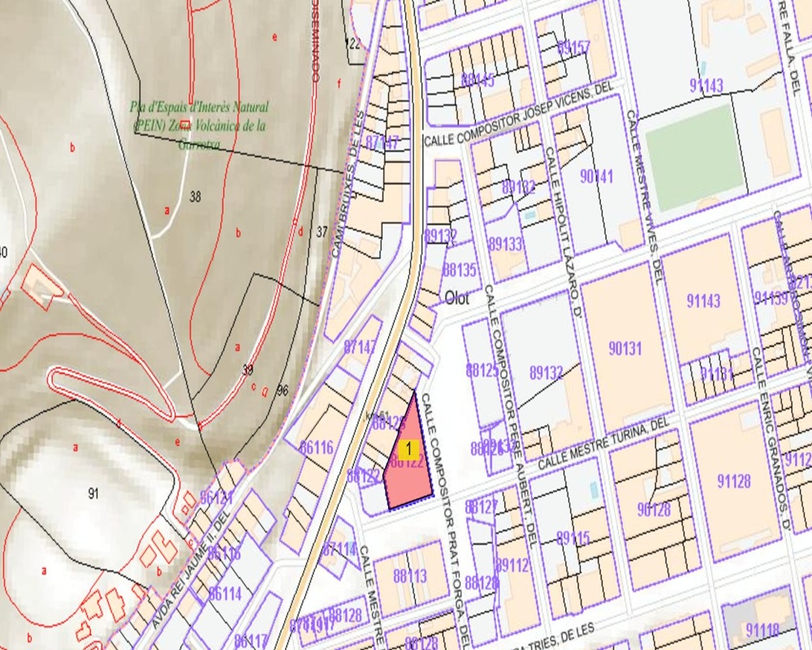The height and width of the screenshot is (650, 812).
Task: Click the PEIN Zona Volcànica green text
Action: (201, 125)
